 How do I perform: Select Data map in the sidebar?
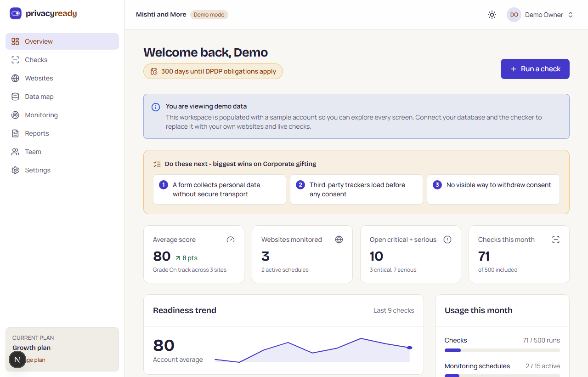coord(62,97)
